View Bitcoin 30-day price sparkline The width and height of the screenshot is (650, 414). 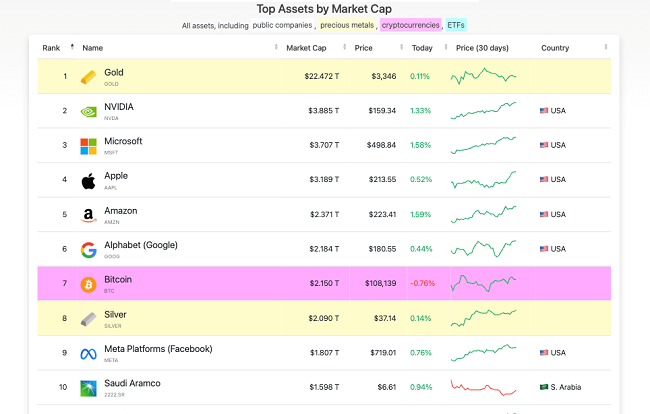[x=484, y=284]
